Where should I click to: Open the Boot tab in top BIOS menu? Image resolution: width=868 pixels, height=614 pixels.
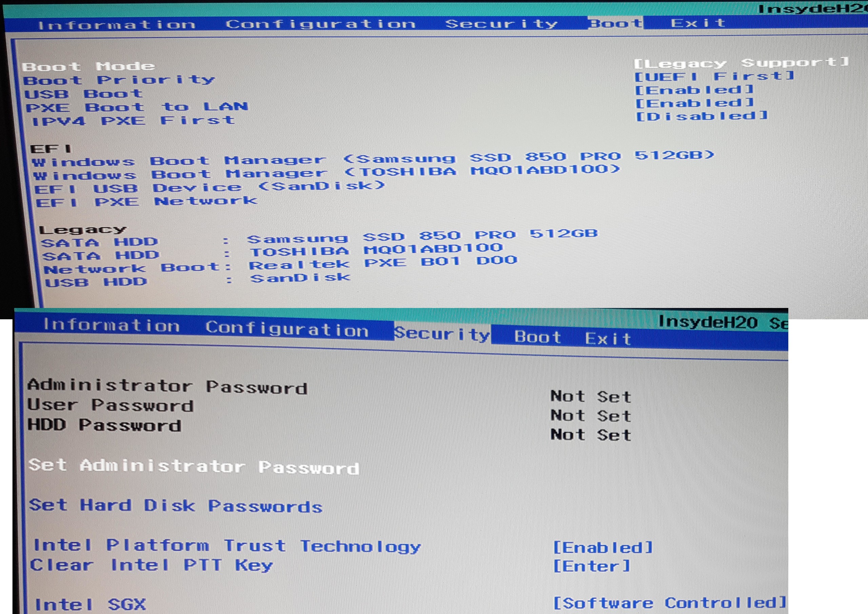click(x=616, y=23)
